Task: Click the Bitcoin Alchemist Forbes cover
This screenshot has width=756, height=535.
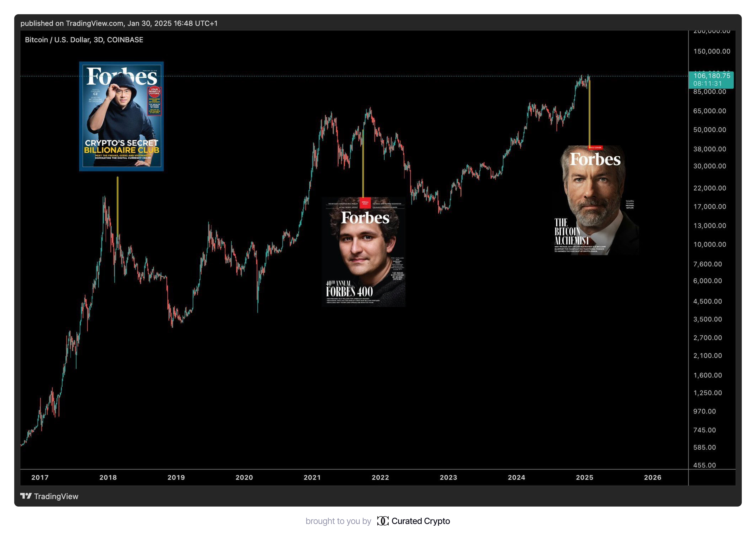Action: [596, 200]
